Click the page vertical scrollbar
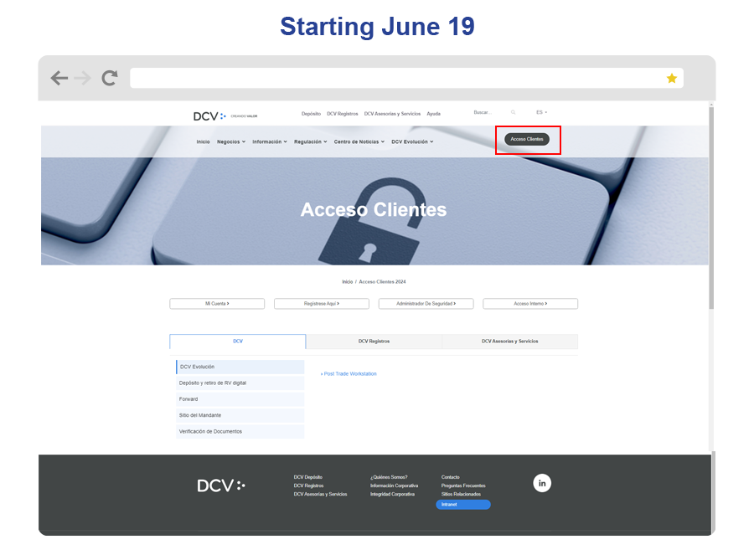Viewport: 754px width, 560px height. pyautogui.click(x=711, y=208)
